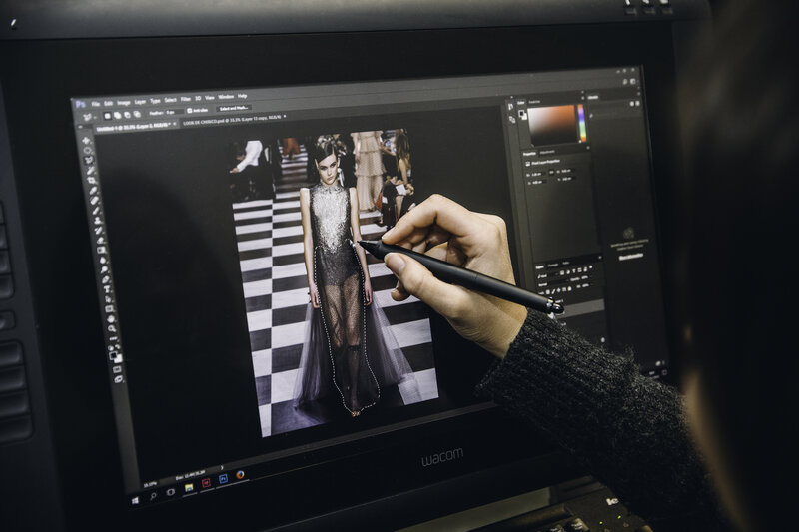Click the New Selection option button
799x532 pixels.
[x=108, y=116]
